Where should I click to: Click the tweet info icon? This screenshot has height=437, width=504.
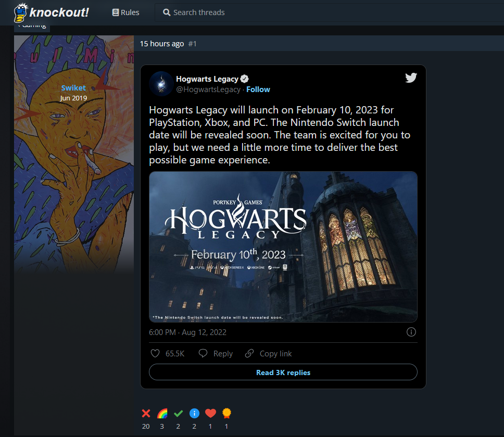click(411, 332)
